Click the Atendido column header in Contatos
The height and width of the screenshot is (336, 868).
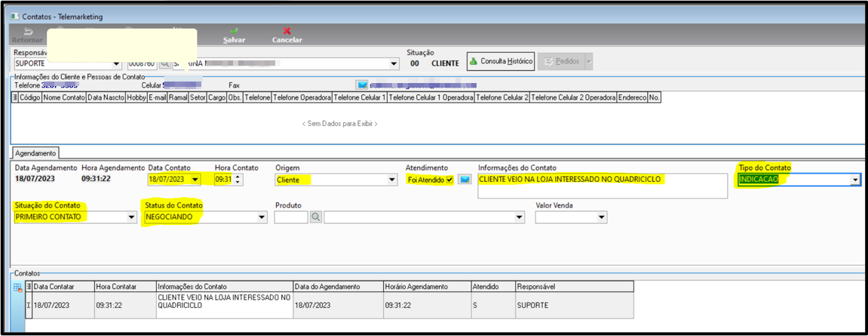tap(492, 287)
